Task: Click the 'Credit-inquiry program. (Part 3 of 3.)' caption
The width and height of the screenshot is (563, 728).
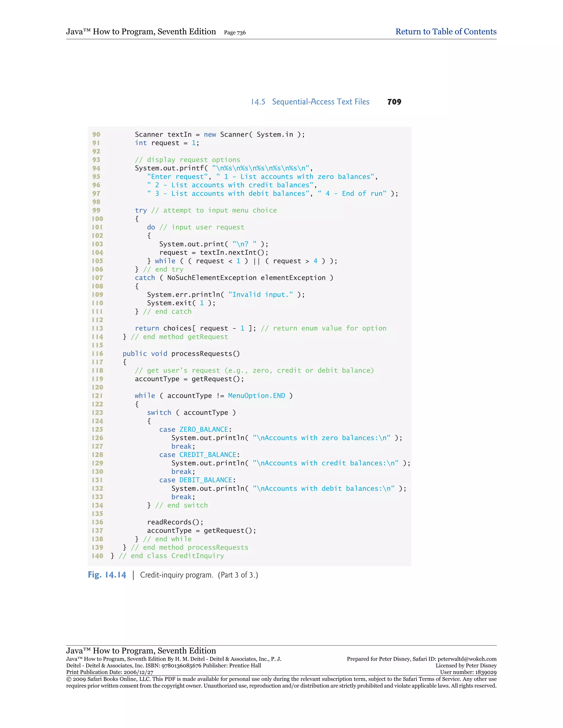Action: tap(199, 575)
